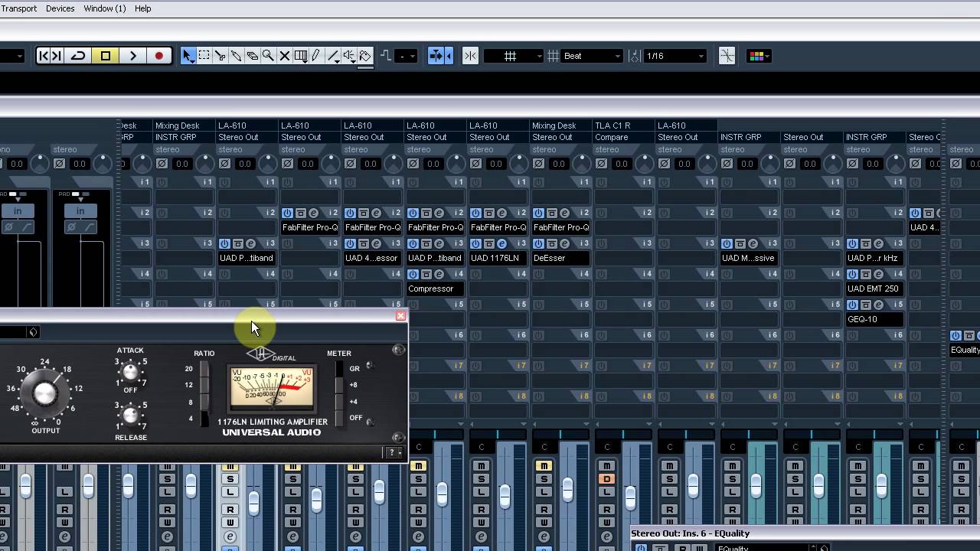Stop playback with the yellow stop button

pos(106,56)
